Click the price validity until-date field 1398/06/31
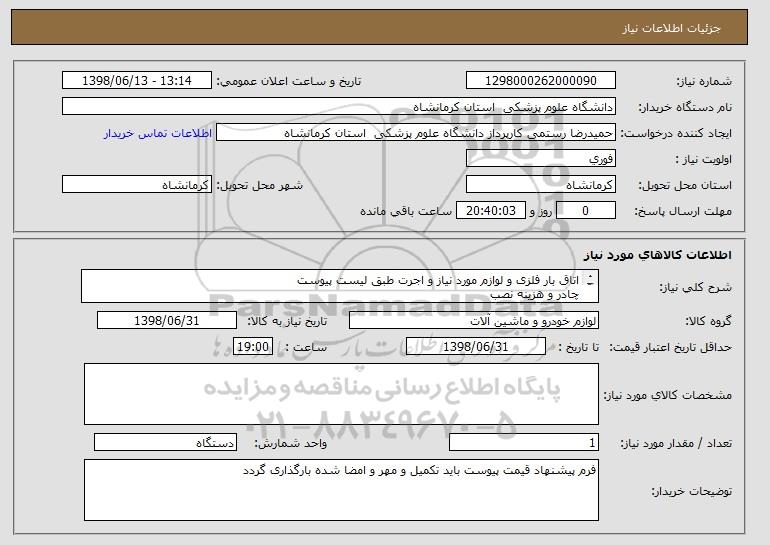Viewport: 770px width, 545px height. (476, 347)
